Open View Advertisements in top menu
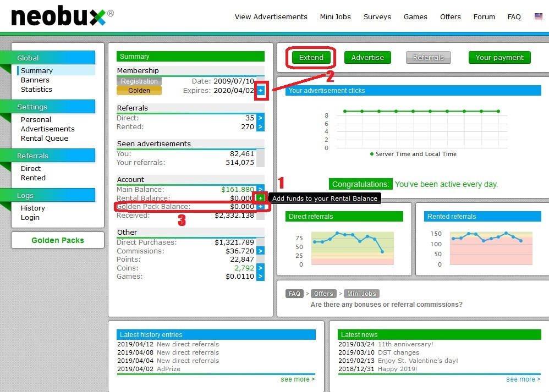549x392 pixels. point(271,16)
